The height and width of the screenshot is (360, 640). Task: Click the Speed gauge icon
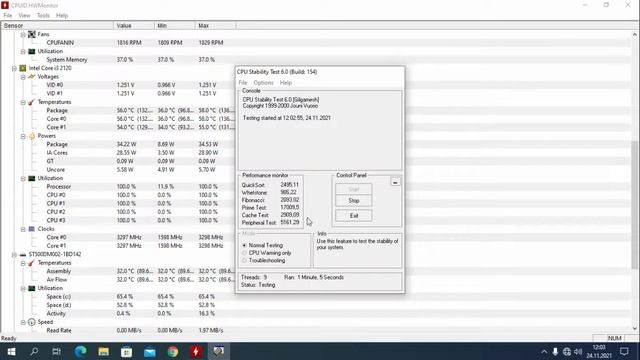31,322
